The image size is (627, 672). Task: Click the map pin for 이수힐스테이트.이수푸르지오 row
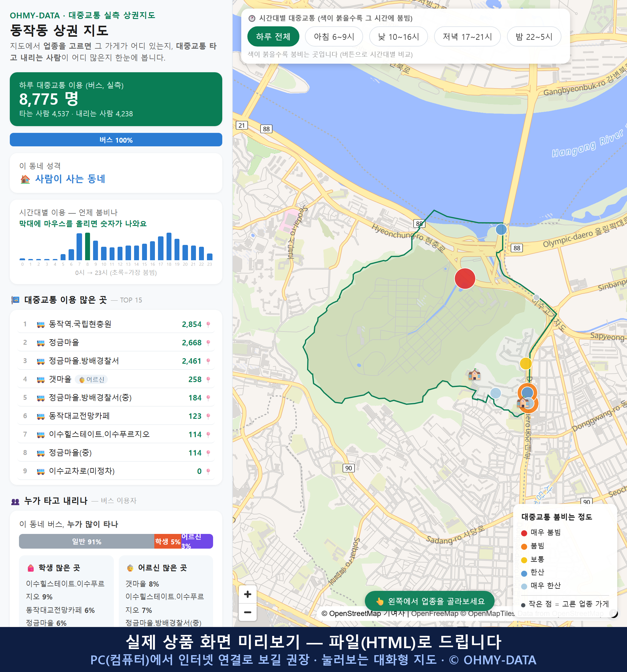(x=208, y=434)
